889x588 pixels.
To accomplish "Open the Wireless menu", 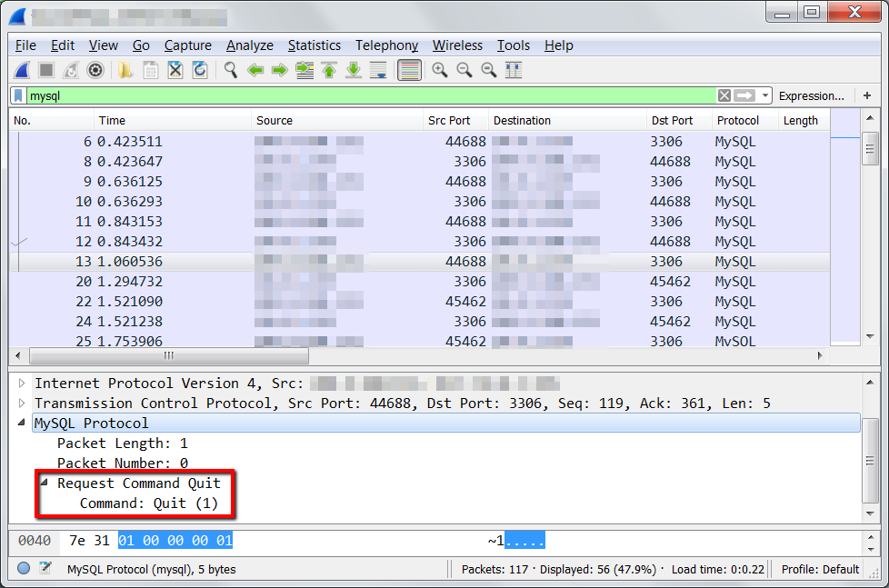I will (x=457, y=45).
